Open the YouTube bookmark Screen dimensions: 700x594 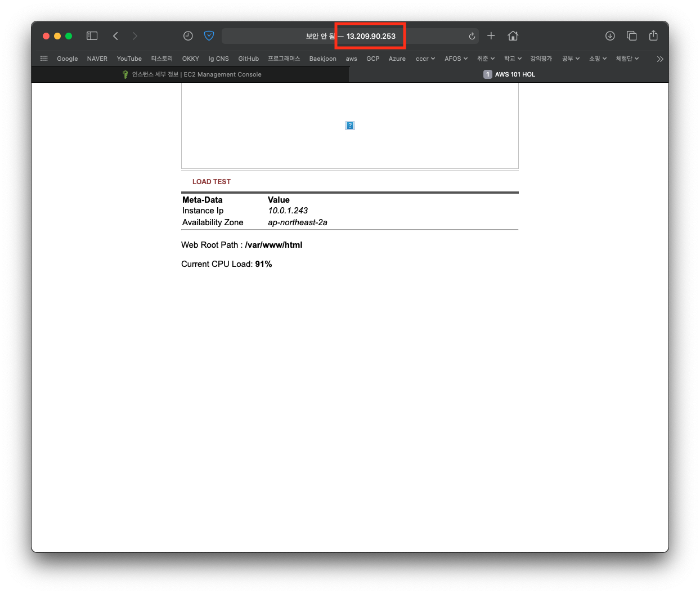tap(129, 59)
